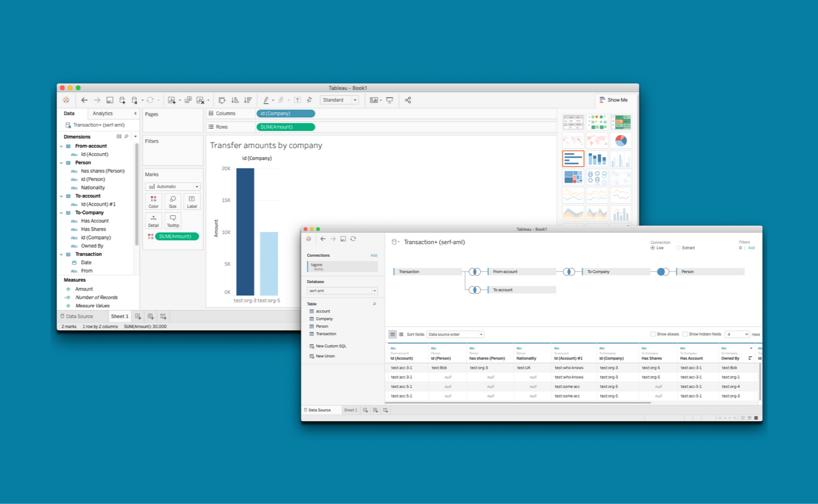818x504 pixels.
Task: Switch to the metadata list view toggle
Action: click(401, 334)
